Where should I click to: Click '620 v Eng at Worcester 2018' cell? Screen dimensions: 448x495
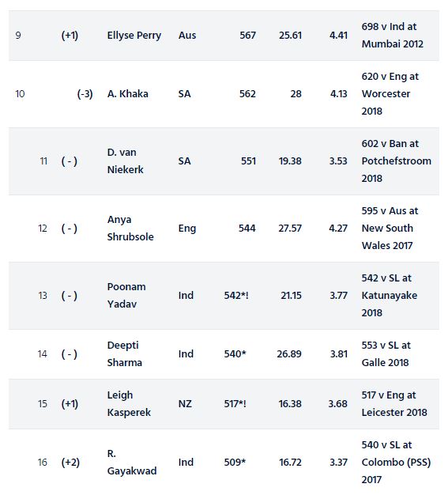pyautogui.click(x=390, y=94)
